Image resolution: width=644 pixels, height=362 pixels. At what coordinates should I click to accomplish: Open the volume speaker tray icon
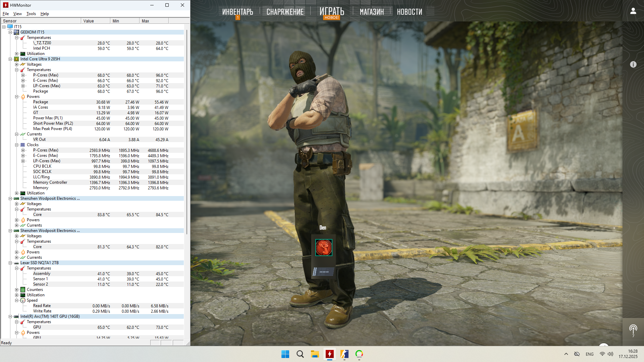click(610, 354)
